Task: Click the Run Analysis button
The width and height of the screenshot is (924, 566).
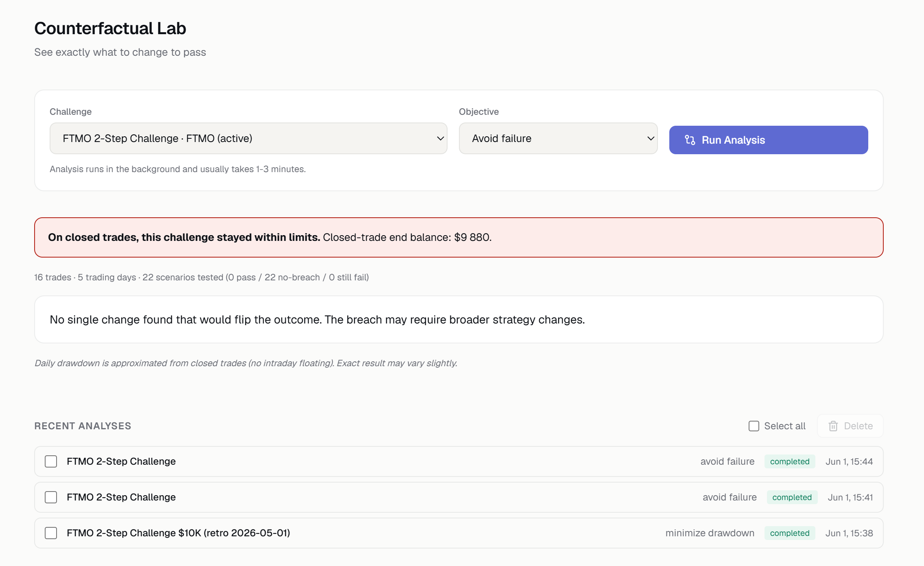Action: point(768,140)
